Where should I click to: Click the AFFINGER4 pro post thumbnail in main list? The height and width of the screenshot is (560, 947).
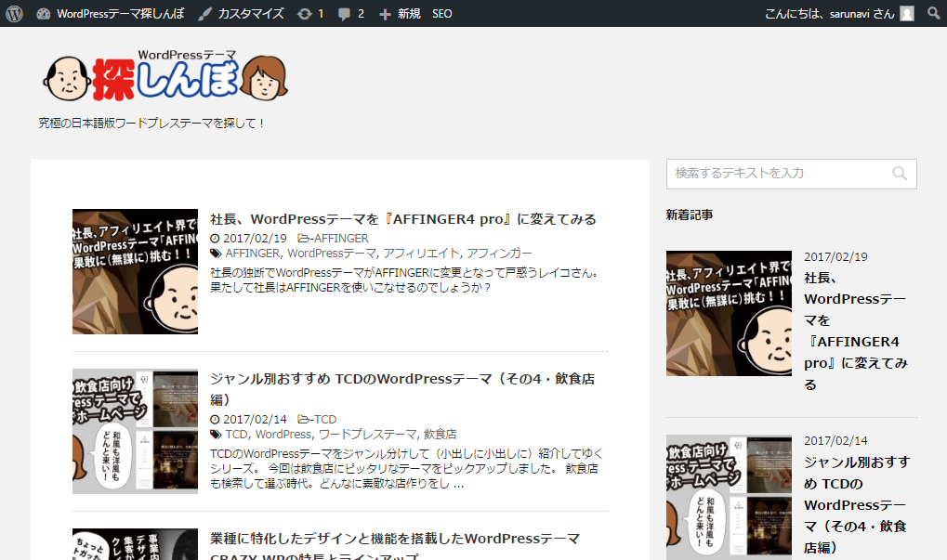pos(136,271)
